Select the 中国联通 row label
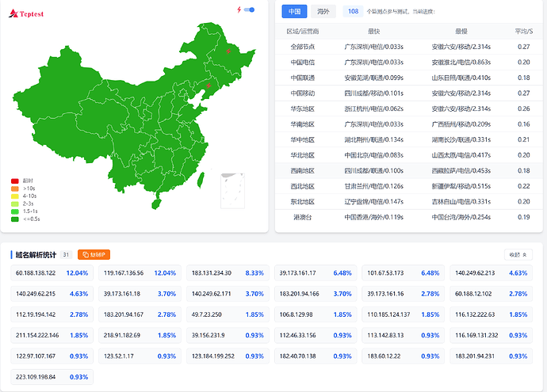Image resolution: width=547 pixels, height=392 pixels. click(303, 78)
